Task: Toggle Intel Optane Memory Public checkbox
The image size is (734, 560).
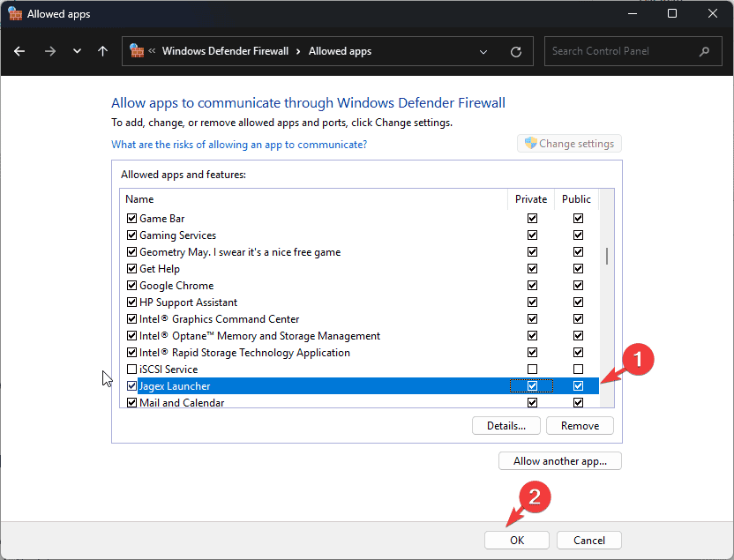Action: coord(578,336)
